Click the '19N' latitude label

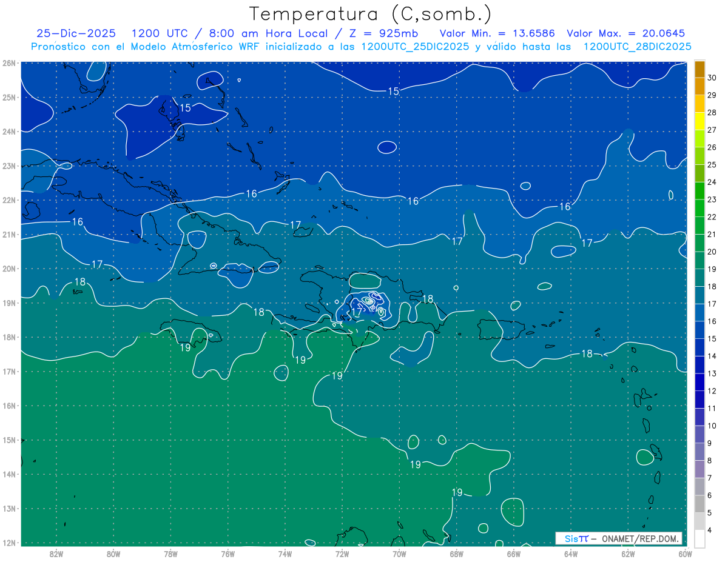pyautogui.click(x=8, y=303)
